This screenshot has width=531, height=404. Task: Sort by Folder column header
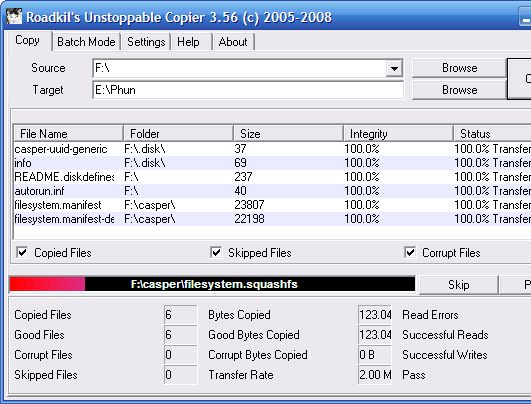(x=178, y=133)
